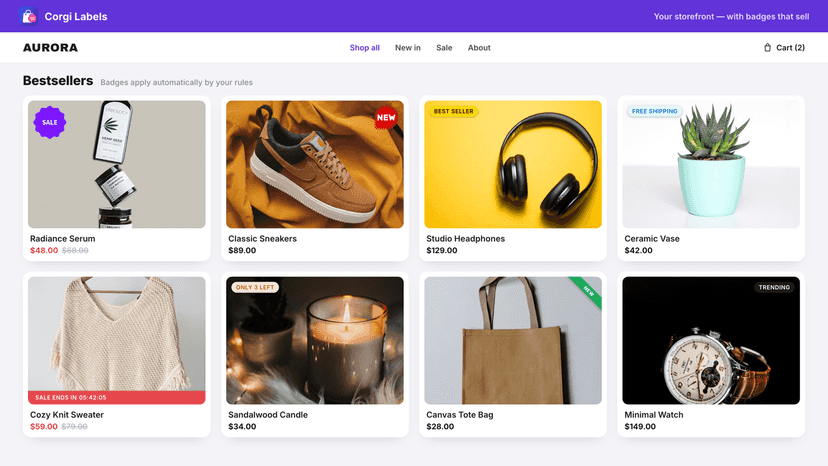Open the Cozy Knit Sweater product image

pos(117,340)
